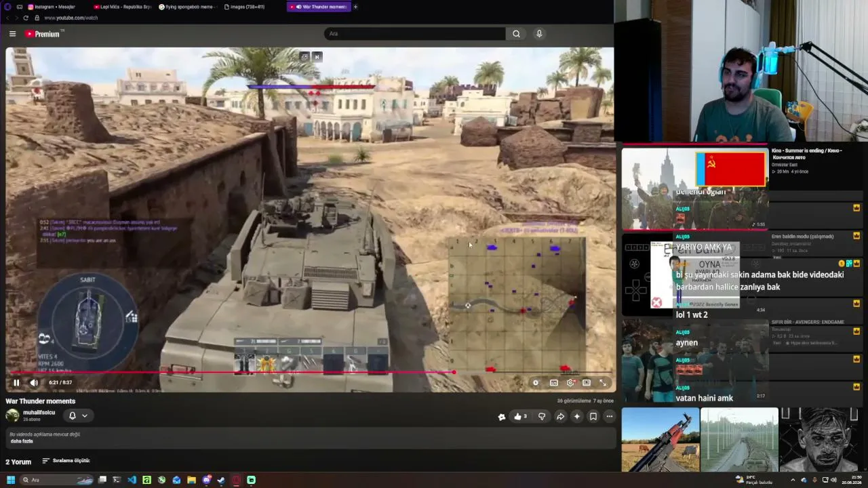Open the muhalifsolcu channel avatar
Viewport: 868px width, 488px height.
(12, 415)
